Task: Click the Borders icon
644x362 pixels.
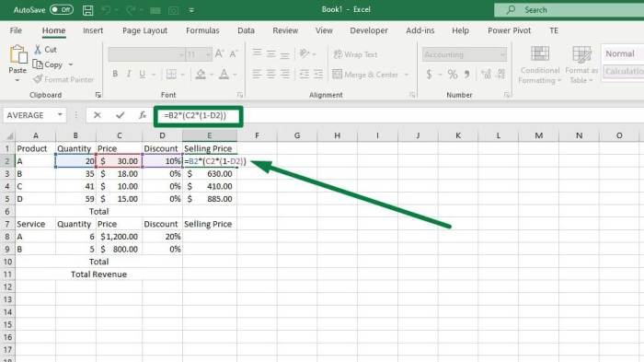Action: (x=171, y=74)
